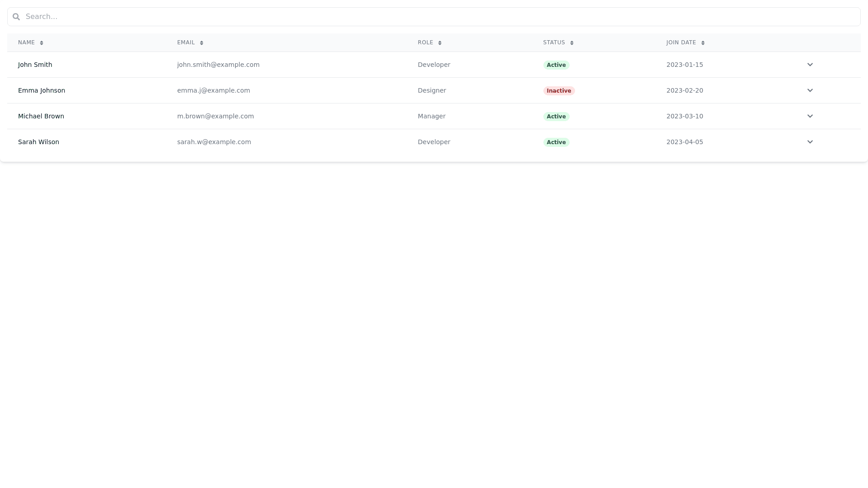Sort by Role column icon

(x=440, y=43)
